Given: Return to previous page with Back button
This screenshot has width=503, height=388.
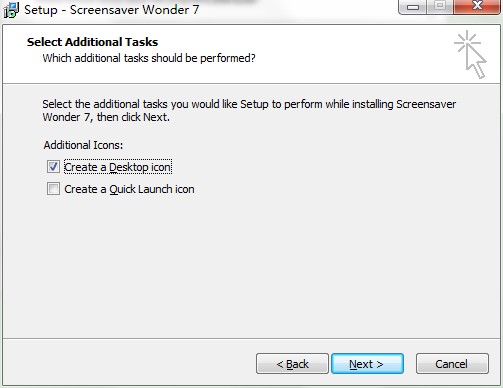Looking at the screenshot, I should click(x=292, y=364).
